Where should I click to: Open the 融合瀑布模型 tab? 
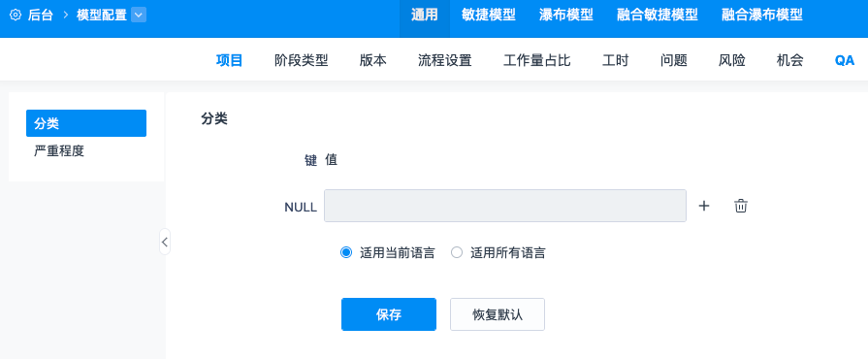(x=761, y=15)
